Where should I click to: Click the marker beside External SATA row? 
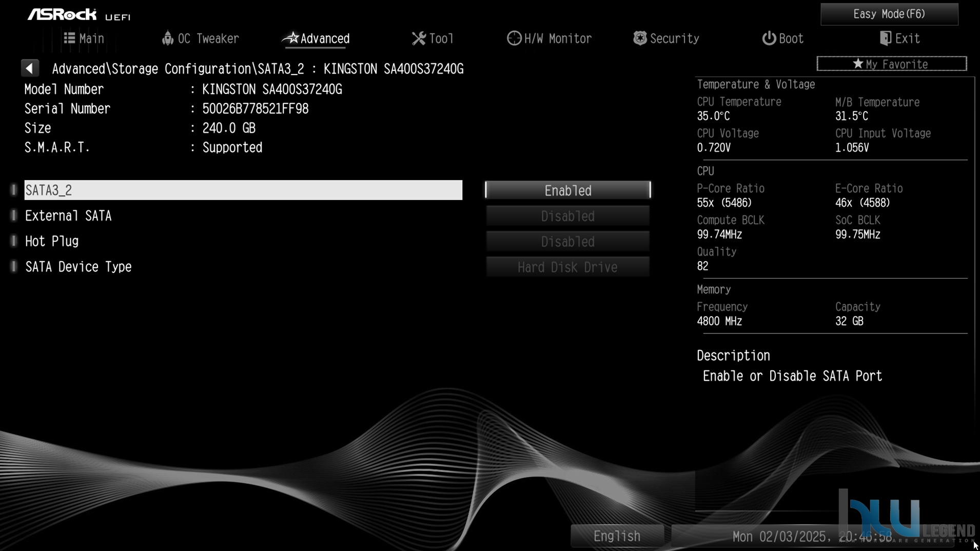(14, 215)
